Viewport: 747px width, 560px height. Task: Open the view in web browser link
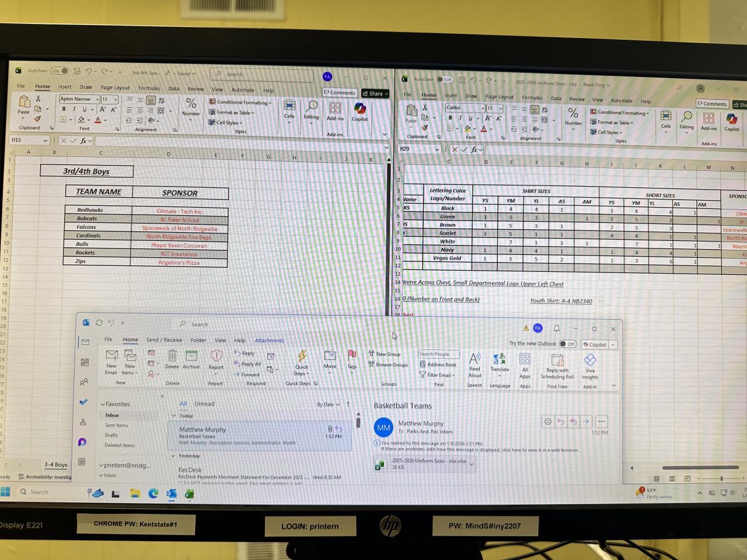(x=480, y=450)
